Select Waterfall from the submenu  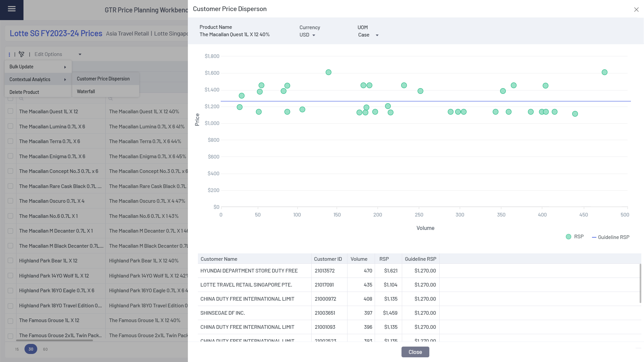(x=86, y=92)
